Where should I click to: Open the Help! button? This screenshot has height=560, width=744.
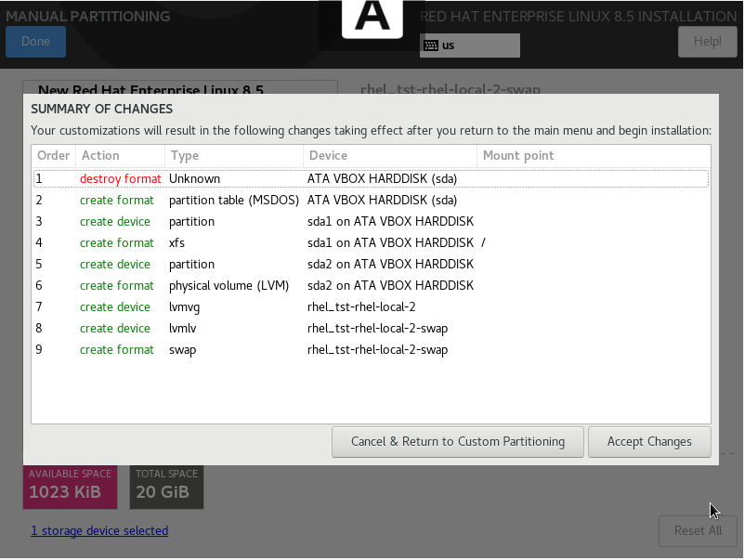[707, 42]
